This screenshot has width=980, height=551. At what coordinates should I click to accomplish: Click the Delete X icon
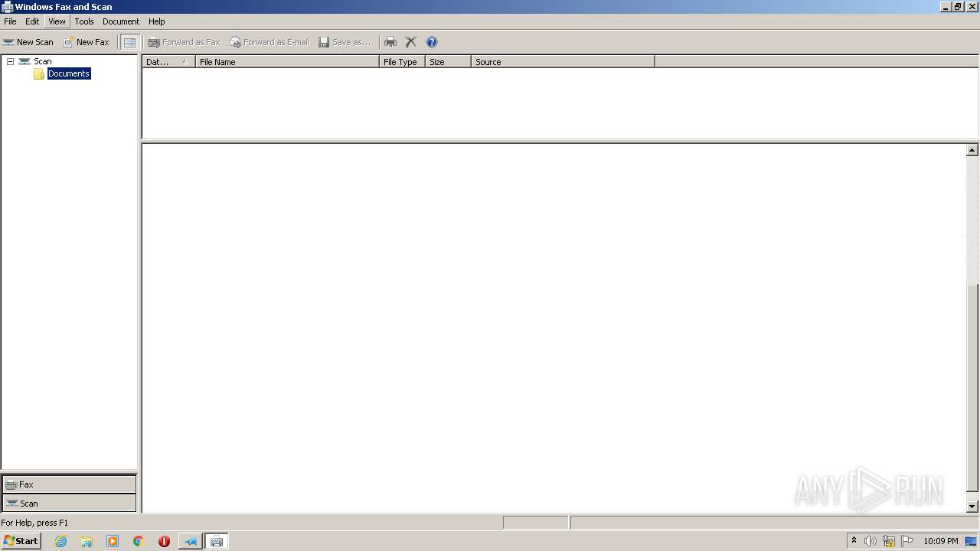(411, 42)
